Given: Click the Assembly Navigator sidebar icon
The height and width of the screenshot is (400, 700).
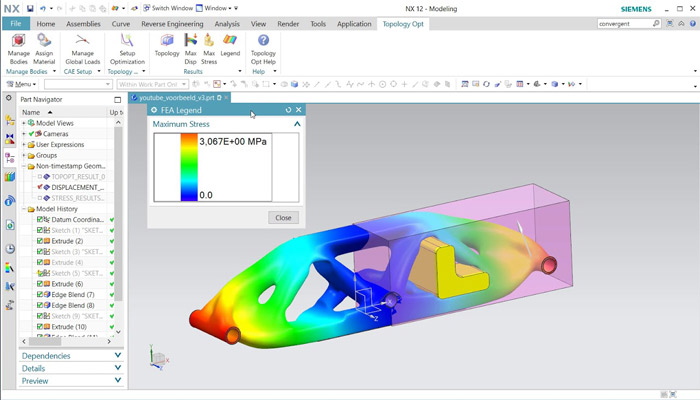Looking at the screenshot, I should click(9, 120).
